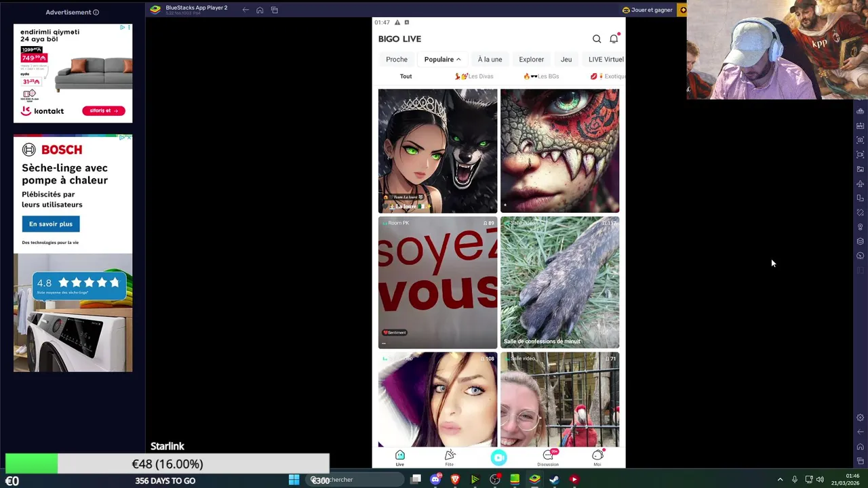Click the Jouer et gagner button
868x488 pixels.
tap(648, 9)
